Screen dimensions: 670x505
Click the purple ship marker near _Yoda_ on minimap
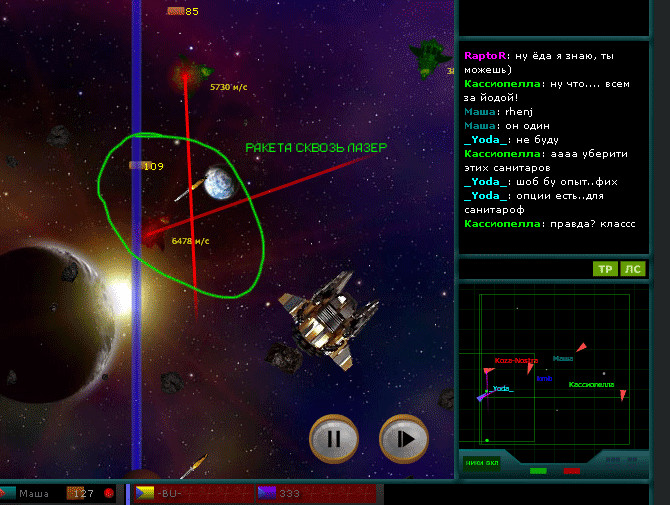pos(482,397)
